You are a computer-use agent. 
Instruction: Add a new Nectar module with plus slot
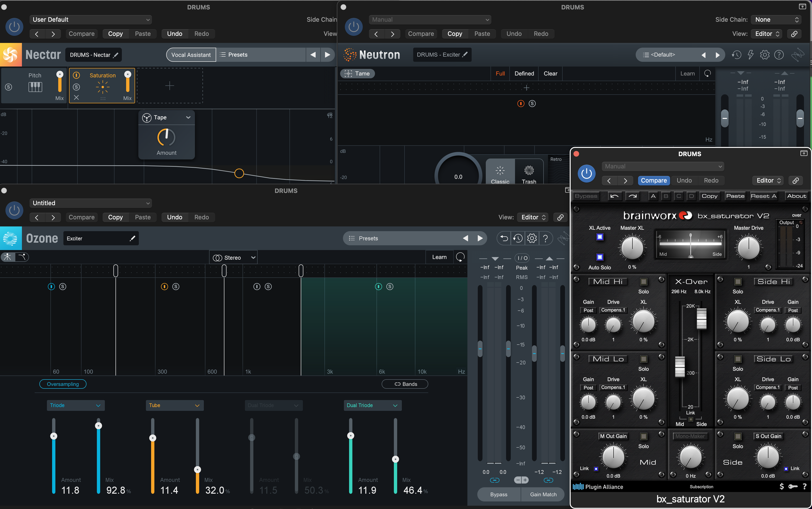click(169, 86)
